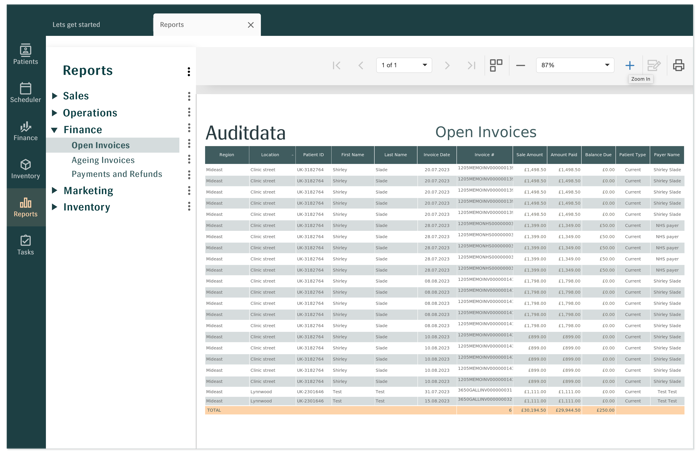The image size is (700, 453).
Task: Open options menu for Open Invoices
Action: (189, 143)
